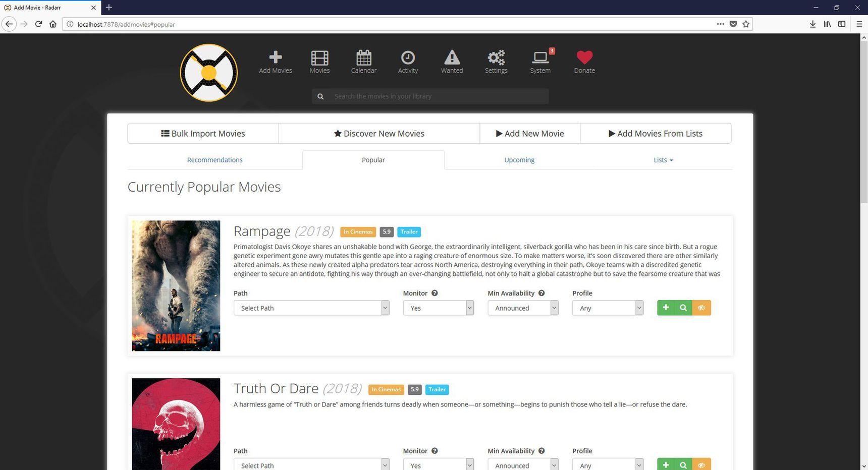Open the Rampage (2018) title

pos(284,231)
